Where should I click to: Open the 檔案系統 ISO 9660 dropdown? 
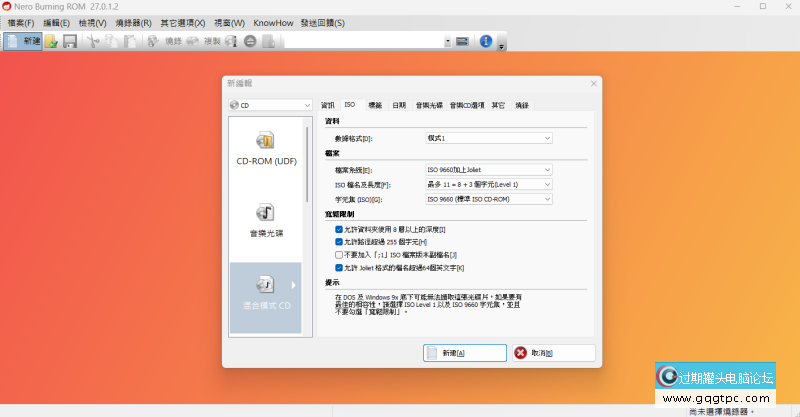click(489, 170)
